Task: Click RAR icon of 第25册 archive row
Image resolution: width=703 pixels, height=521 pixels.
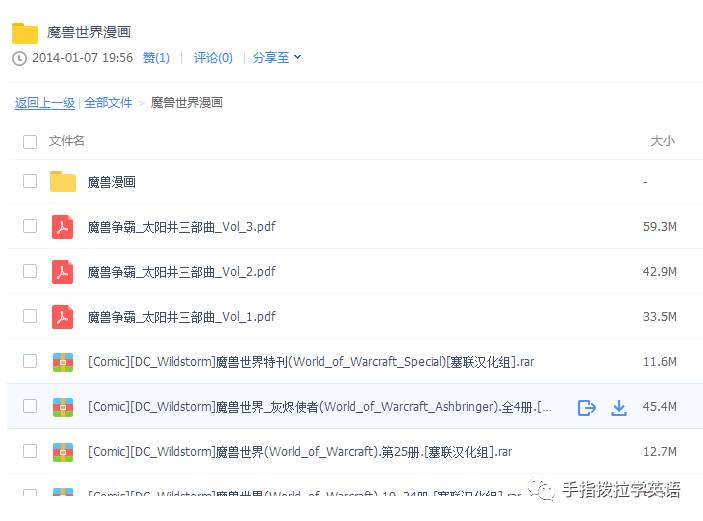Action: (x=63, y=452)
